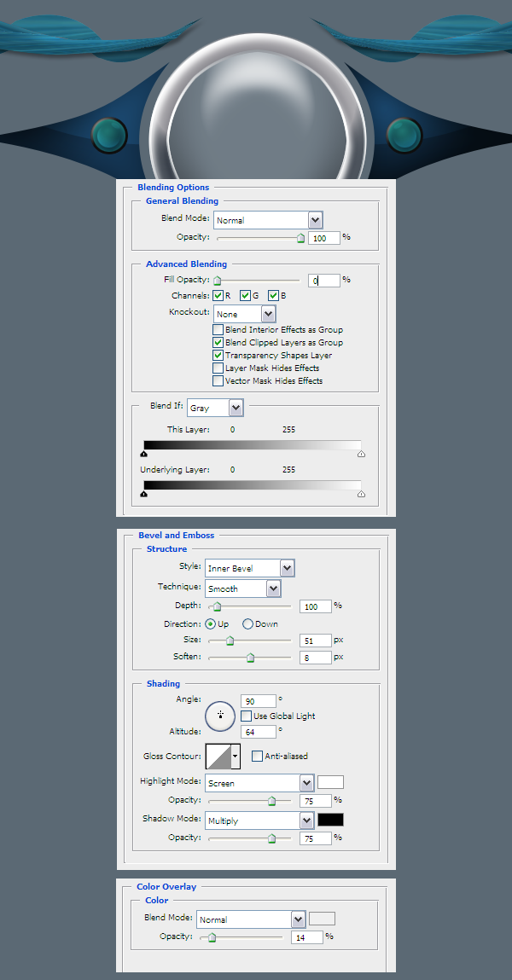Screen dimensions: 512x980
Task: Open the Knockout dropdown
Action: pyautogui.click(x=244, y=314)
